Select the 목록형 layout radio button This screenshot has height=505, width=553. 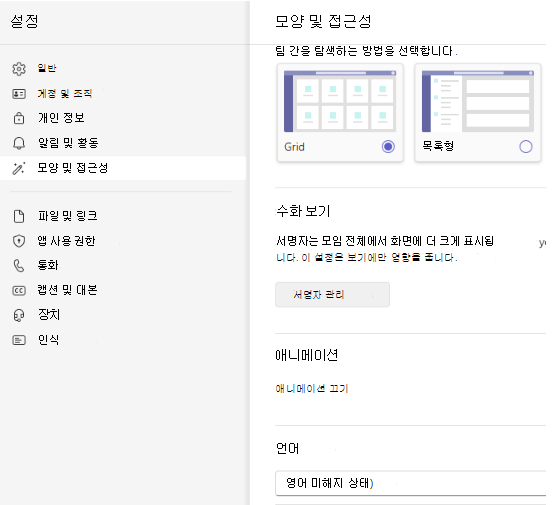(525, 146)
